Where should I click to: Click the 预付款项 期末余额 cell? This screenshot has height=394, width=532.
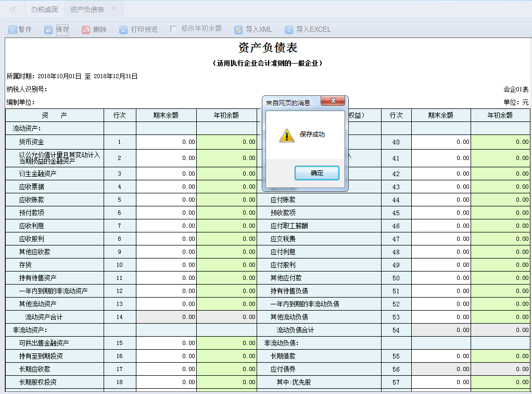166,212
